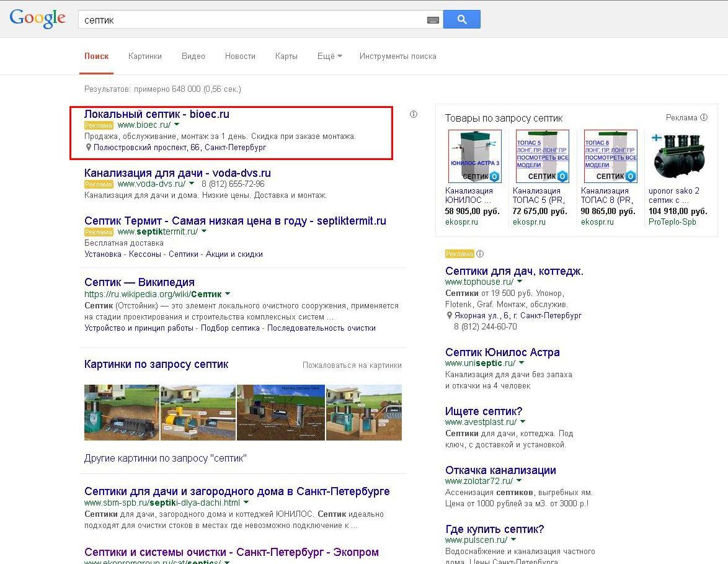The height and width of the screenshot is (564, 728).
Task: Open Септики для дачи и загородного дома result
Action: (x=237, y=491)
